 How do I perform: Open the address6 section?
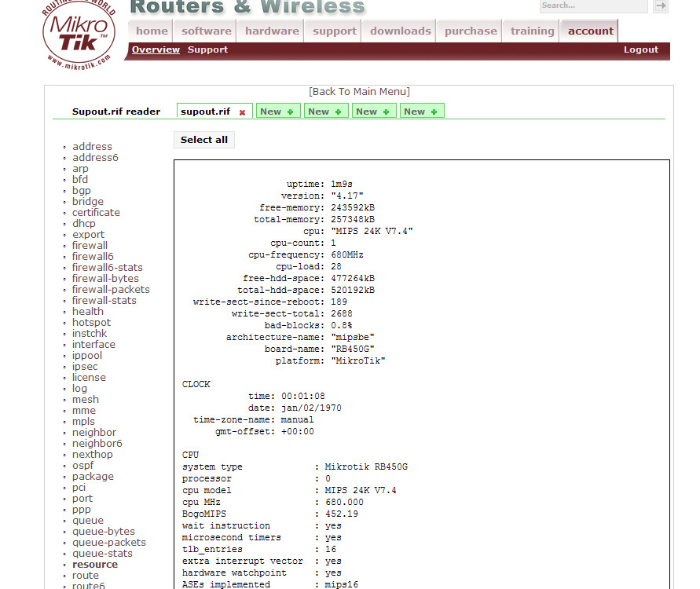[96, 158]
